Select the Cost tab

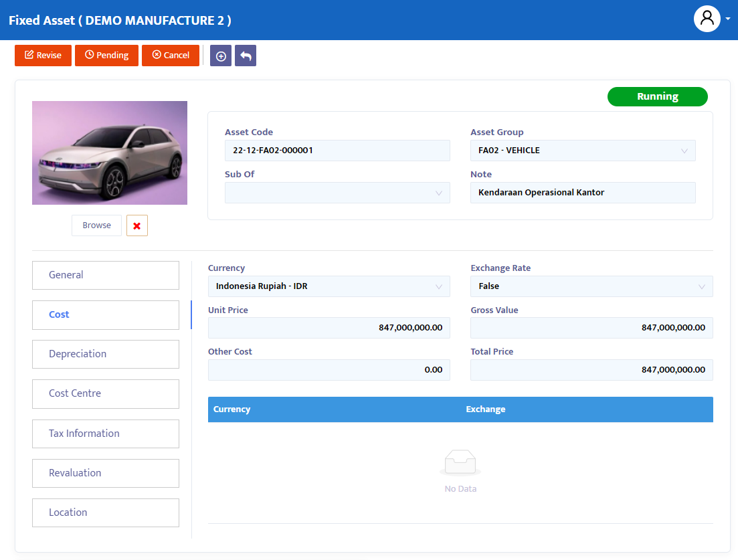point(106,315)
